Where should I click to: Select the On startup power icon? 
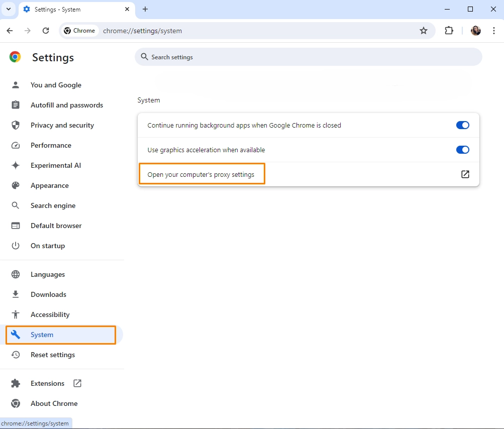tap(16, 246)
